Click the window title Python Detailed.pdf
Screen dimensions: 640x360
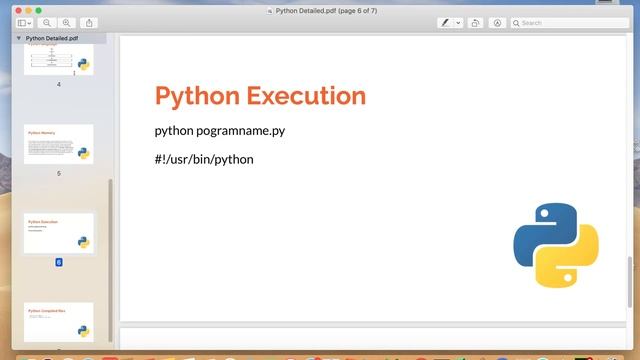[326, 11]
